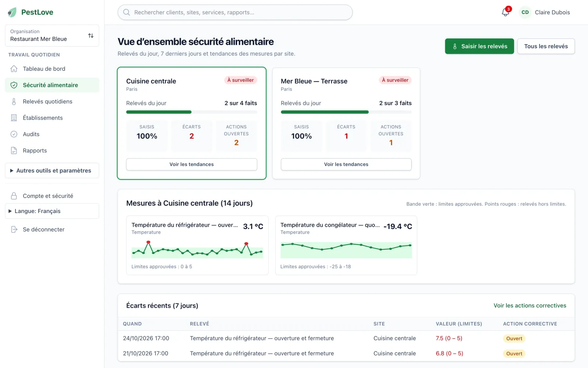Click the Tableau de bord home icon
588x368 pixels.
click(x=14, y=69)
